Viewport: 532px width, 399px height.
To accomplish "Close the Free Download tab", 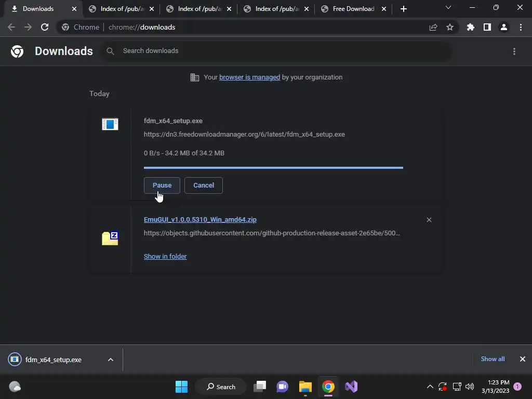I will pyautogui.click(x=384, y=9).
